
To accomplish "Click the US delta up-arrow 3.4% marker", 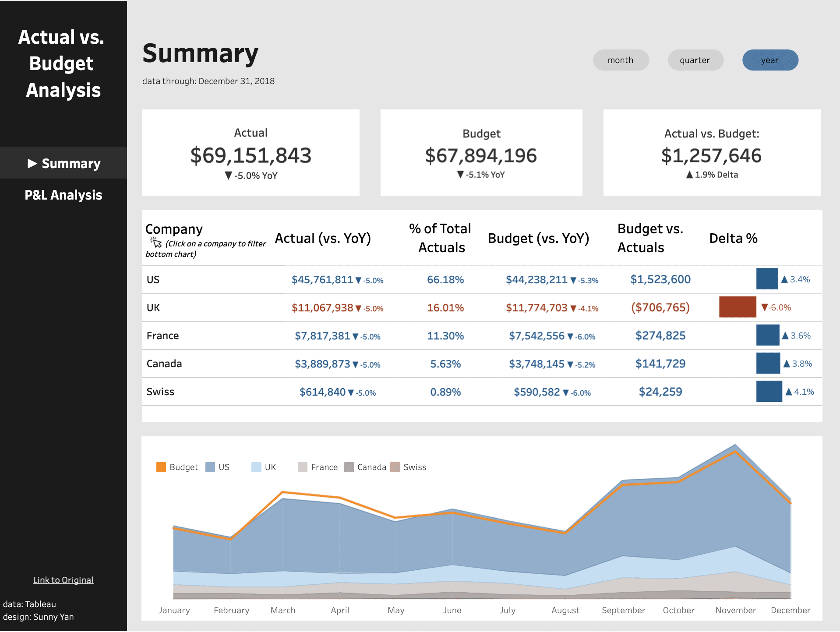I will pyautogui.click(x=784, y=279).
